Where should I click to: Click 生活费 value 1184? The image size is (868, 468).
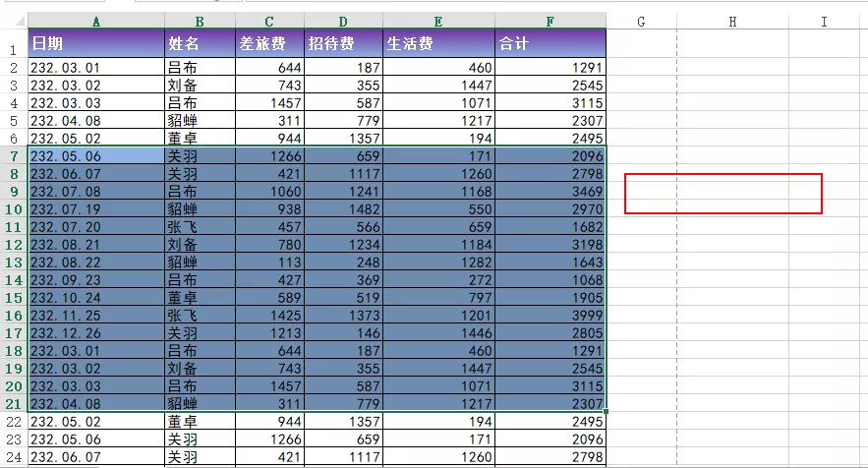438,245
